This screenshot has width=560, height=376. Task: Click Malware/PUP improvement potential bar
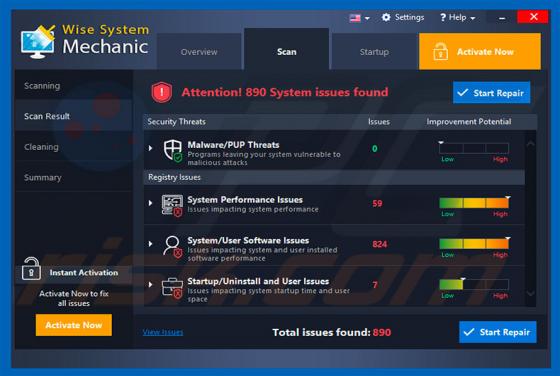(x=474, y=148)
